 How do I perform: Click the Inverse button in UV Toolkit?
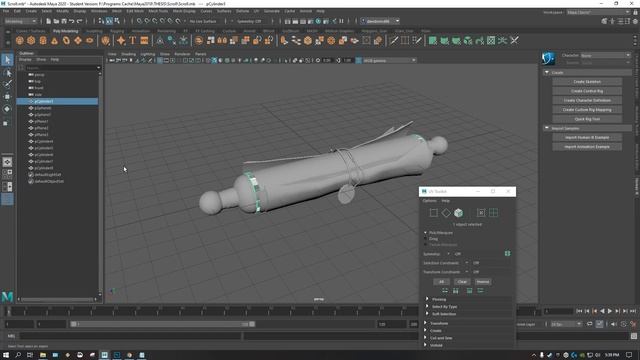(x=482, y=282)
